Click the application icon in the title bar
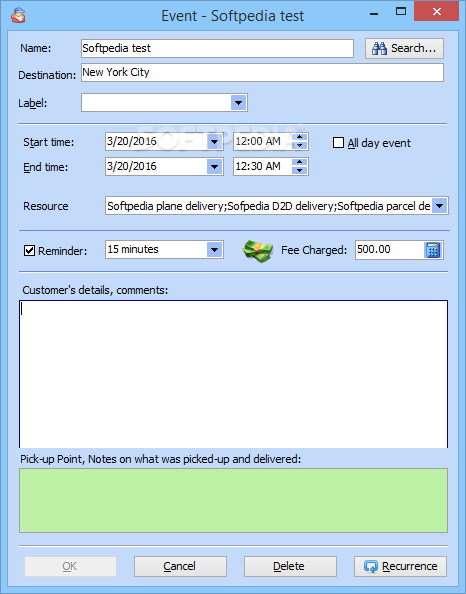The image size is (466, 594). point(18,16)
